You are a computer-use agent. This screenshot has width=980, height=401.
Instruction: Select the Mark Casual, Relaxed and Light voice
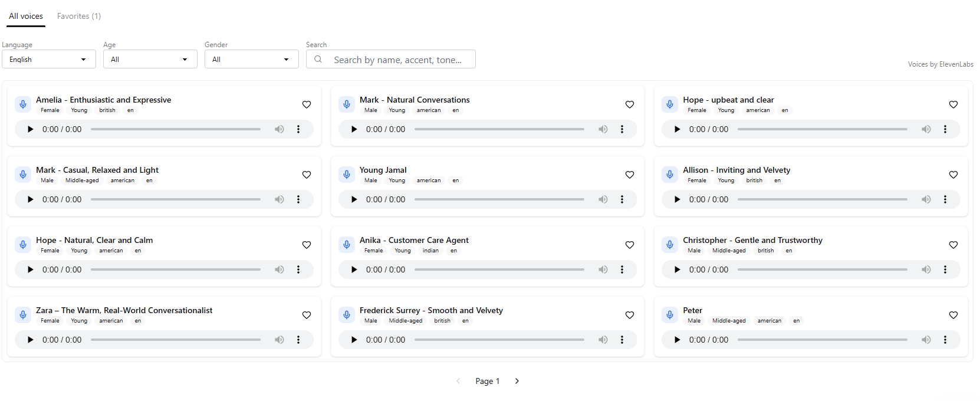(x=97, y=170)
